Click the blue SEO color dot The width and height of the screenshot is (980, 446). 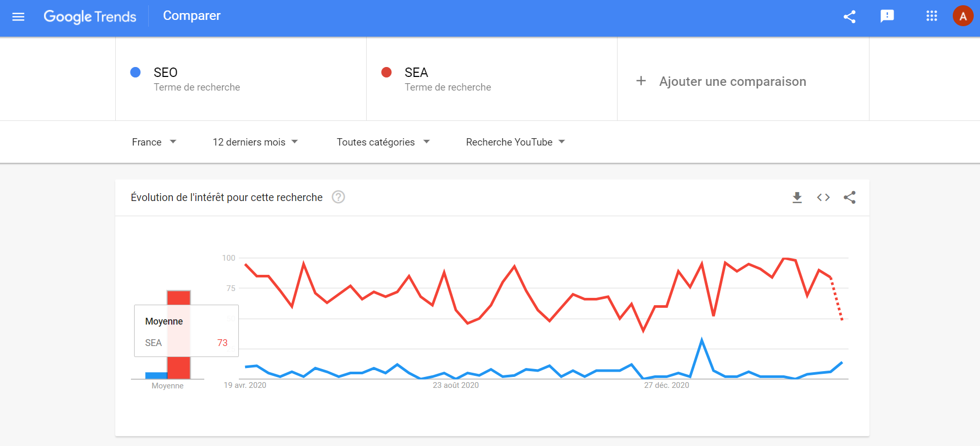click(x=135, y=72)
